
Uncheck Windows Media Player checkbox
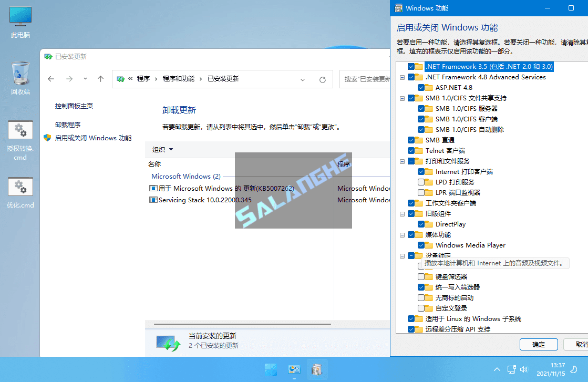point(421,245)
